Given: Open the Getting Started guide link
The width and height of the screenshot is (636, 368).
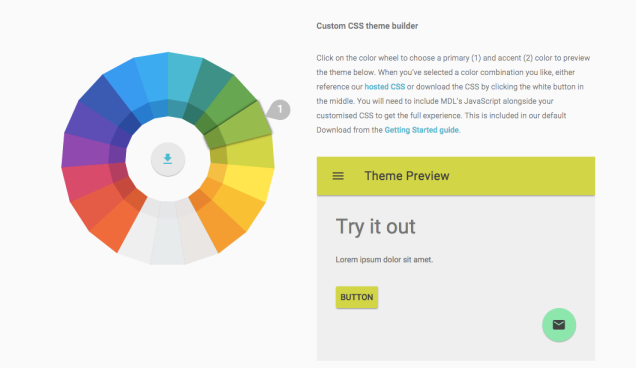Looking at the screenshot, I should (421, 130).
